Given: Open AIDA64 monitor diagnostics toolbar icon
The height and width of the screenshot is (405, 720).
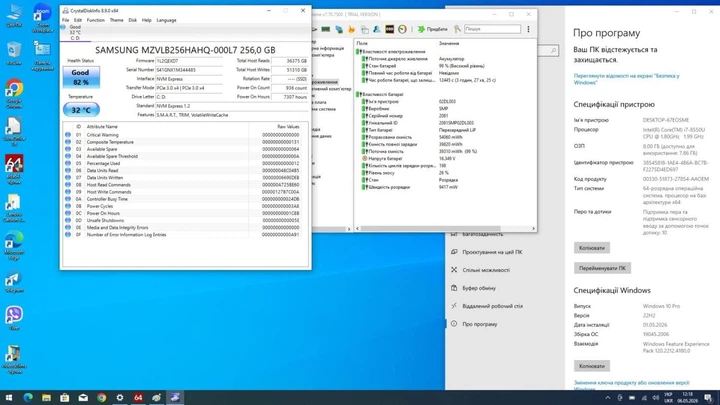Looking at the screenshot, I should click(x=339, y=29).
